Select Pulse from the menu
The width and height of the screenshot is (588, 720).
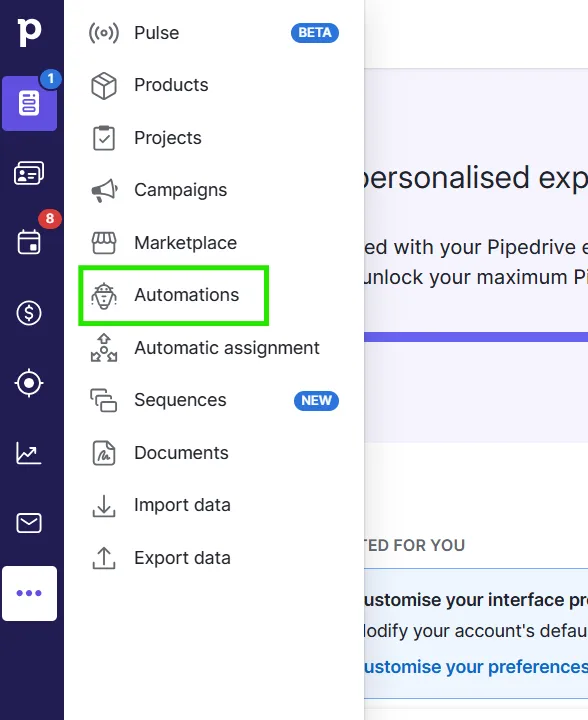click(x=214, y=33)
